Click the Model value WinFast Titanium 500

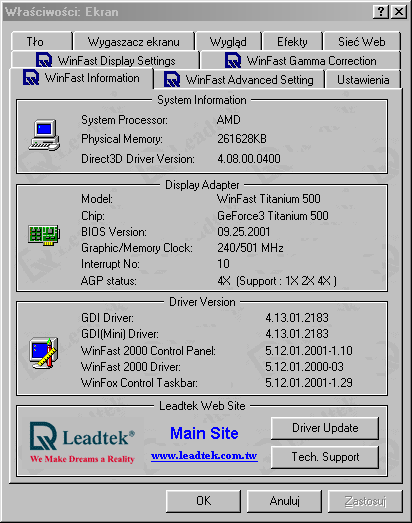[269, 199]
